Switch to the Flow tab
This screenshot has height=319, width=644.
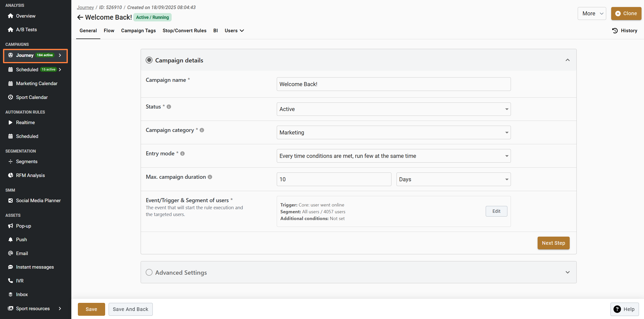click(109, 30)
